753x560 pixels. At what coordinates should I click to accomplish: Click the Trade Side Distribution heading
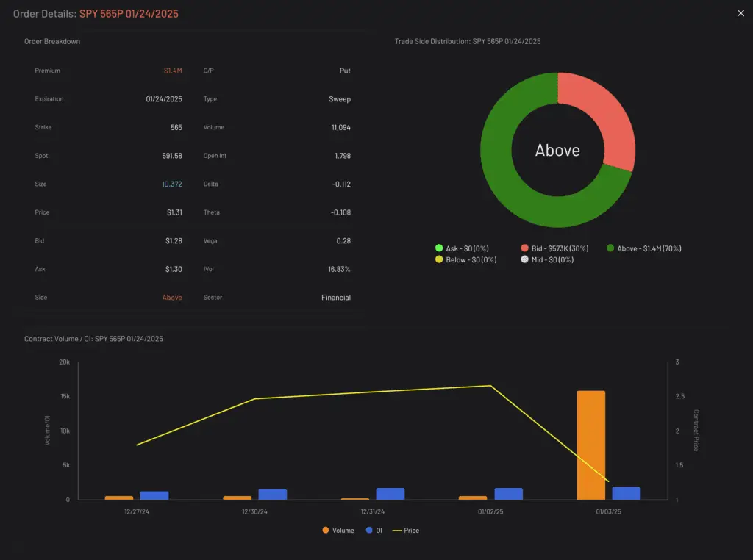coord(468,41)
